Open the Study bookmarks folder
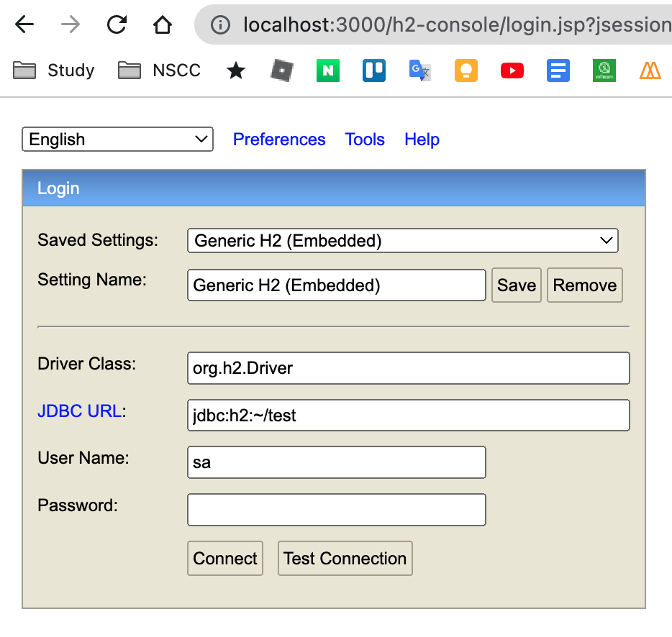This screenshot has width=672, height=637. (53, 70)
